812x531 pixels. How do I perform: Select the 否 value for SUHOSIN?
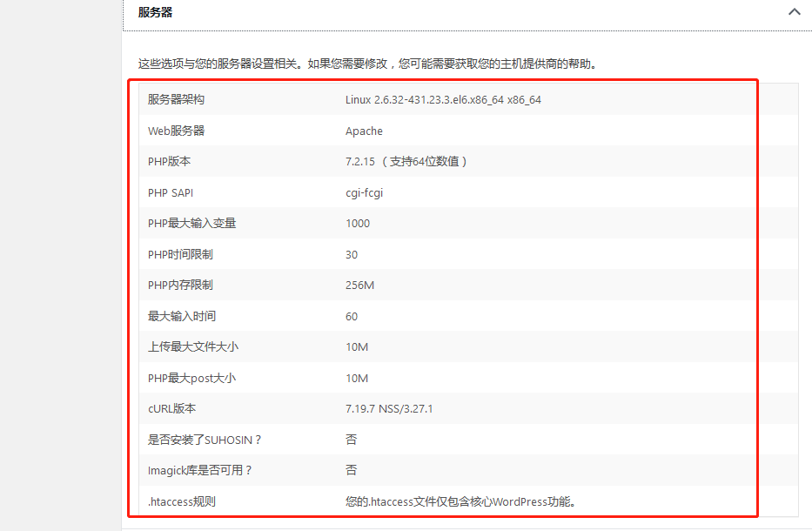tap(351, 440)
